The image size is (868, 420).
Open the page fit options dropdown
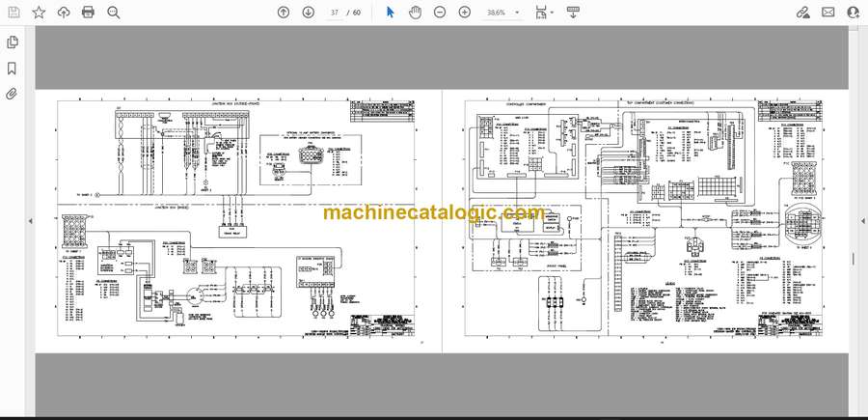544,13
